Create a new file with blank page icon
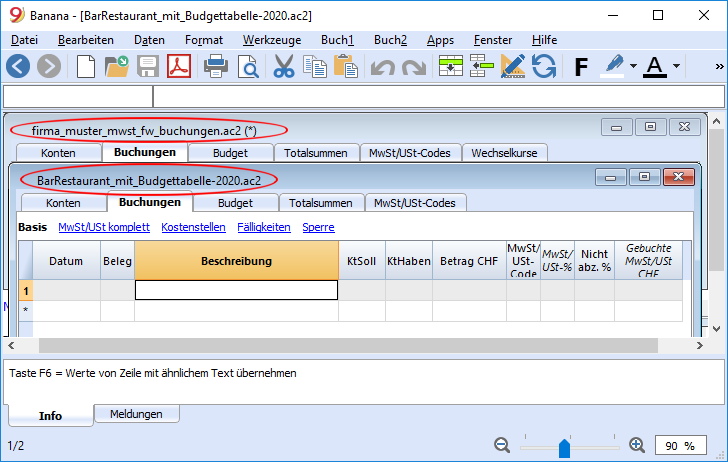The width and height of the screenshot is (728, 462). [x=86, y=66]
